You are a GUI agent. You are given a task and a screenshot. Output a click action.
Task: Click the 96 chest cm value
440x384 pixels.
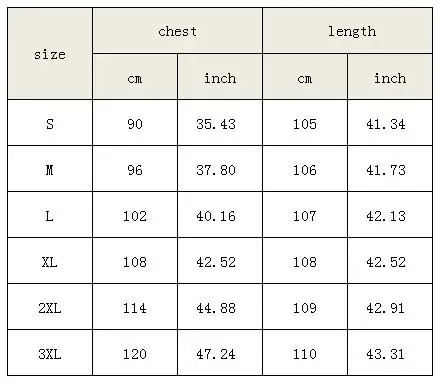pos(135,169)
